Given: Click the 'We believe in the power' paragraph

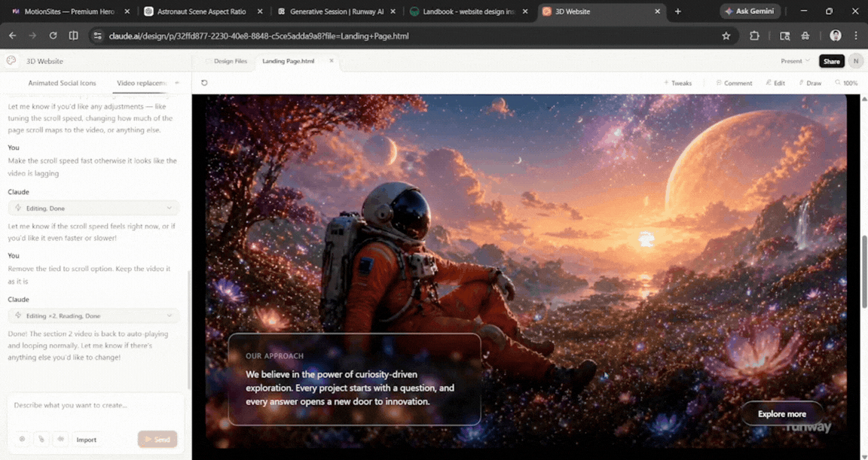Looking at the screenshot, I should (350, 388).
